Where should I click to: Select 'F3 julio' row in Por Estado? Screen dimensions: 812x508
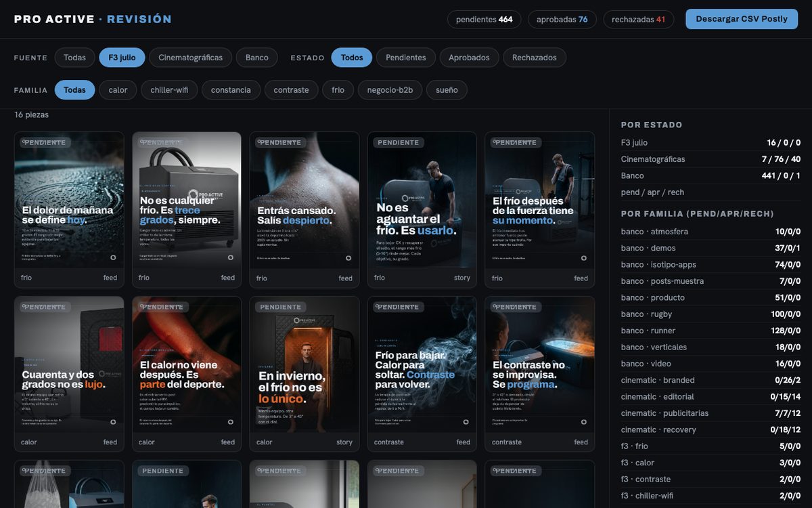click(x=710, y=143)
